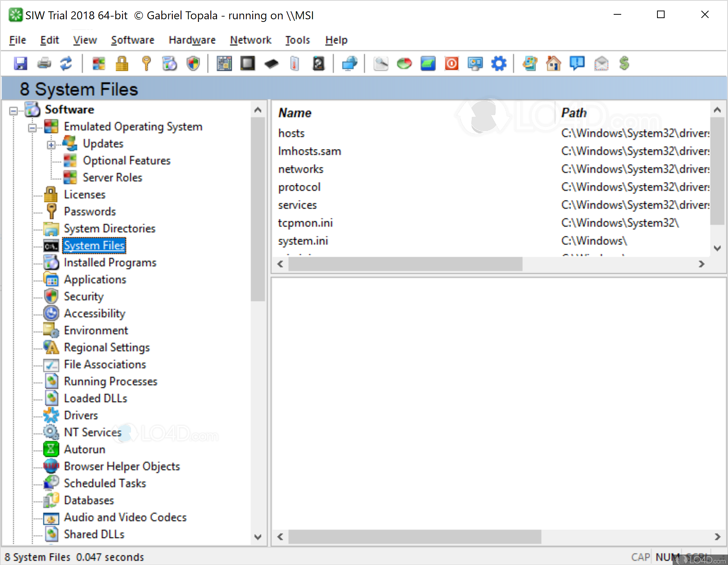Open the motherboard information toolbar icon
The height and width of the screenshot is (565, 728).
click(224, 63)
